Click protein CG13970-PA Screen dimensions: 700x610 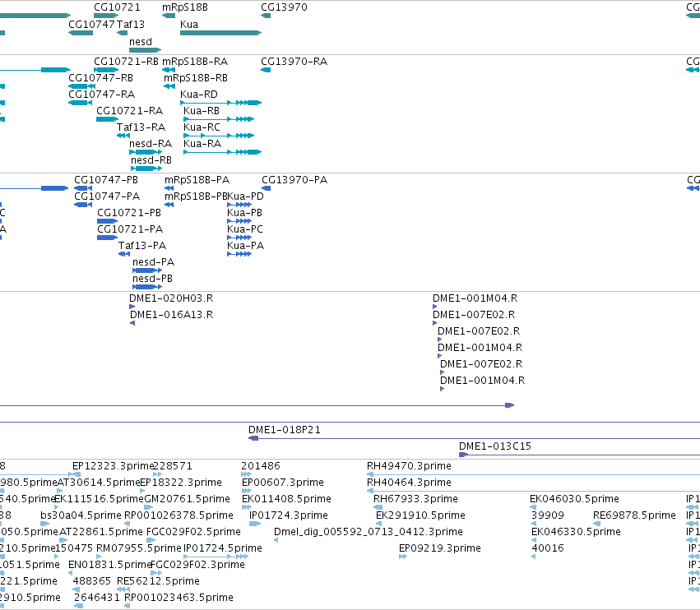(x=266, y=188)
